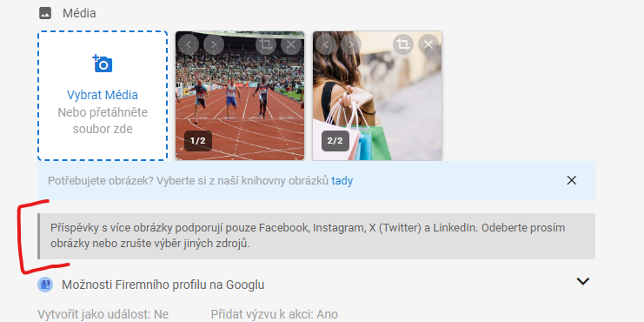Remove the shopping bags image
This screenshot has width=644, height=322.
428,44
